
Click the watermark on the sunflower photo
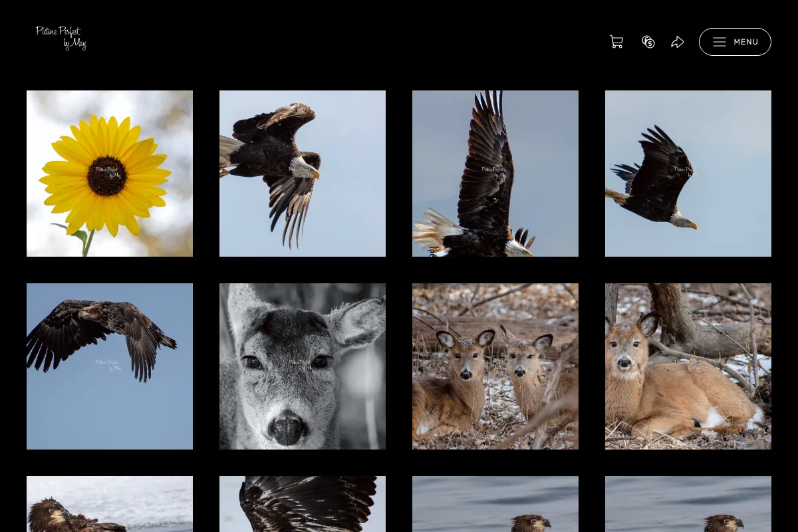click(x=109, y=172)
